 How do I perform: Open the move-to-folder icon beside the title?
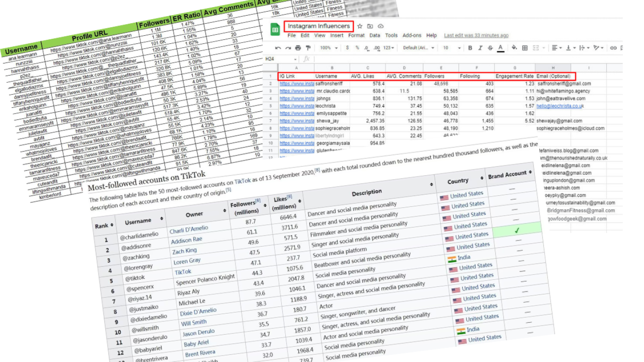pos(370,26)
